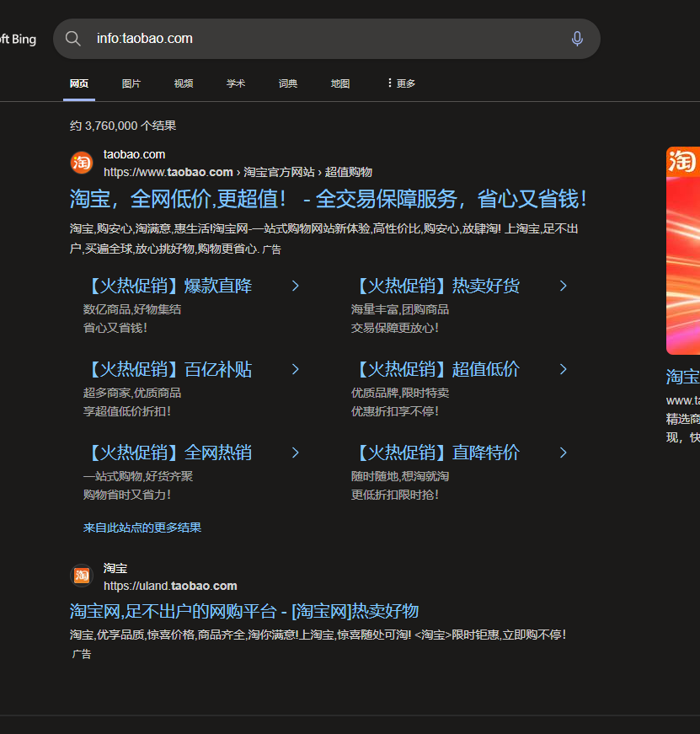Switch to the 地图 tab
Image resolution: width=700 pixels, height=734 pixels.
point(340,83)
